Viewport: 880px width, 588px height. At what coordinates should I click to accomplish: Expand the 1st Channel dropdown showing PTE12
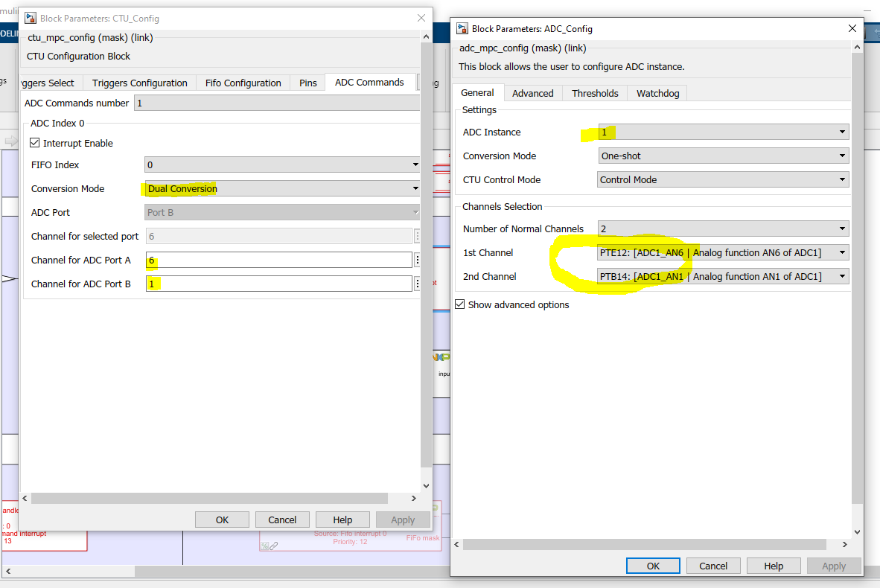coord(844,252)
